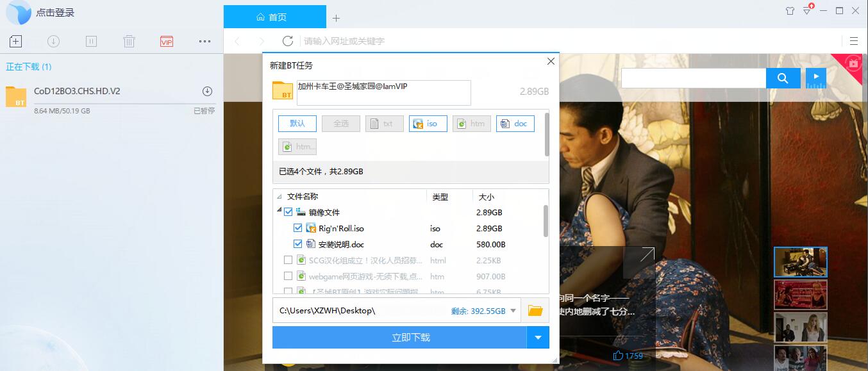Click the 立即下载 button
The width and height of the screenshot is (868, 371).
(399, 338)
